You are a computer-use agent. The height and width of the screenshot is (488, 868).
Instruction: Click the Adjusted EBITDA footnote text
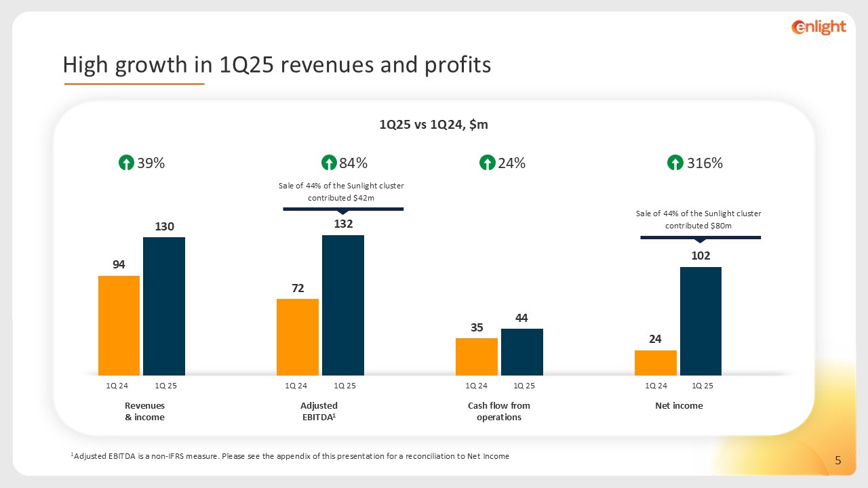point(290,456)
